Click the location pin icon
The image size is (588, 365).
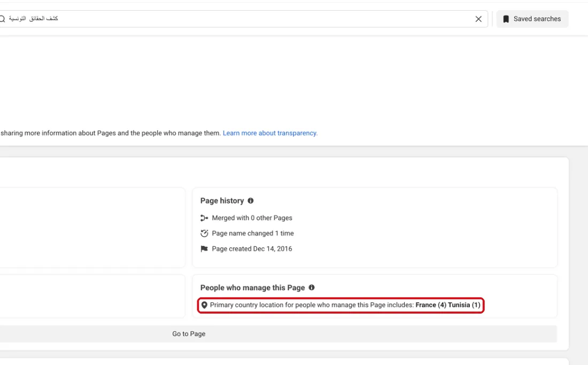pos(204,305)
